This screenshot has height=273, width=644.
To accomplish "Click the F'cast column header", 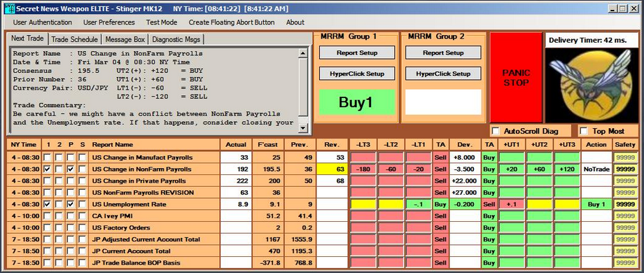I will 268,144.
